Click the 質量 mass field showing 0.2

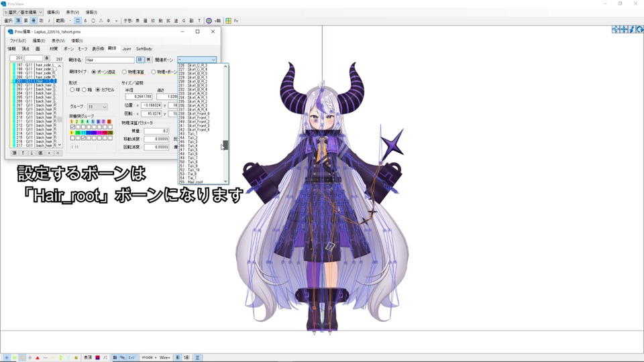coord(156,131)
